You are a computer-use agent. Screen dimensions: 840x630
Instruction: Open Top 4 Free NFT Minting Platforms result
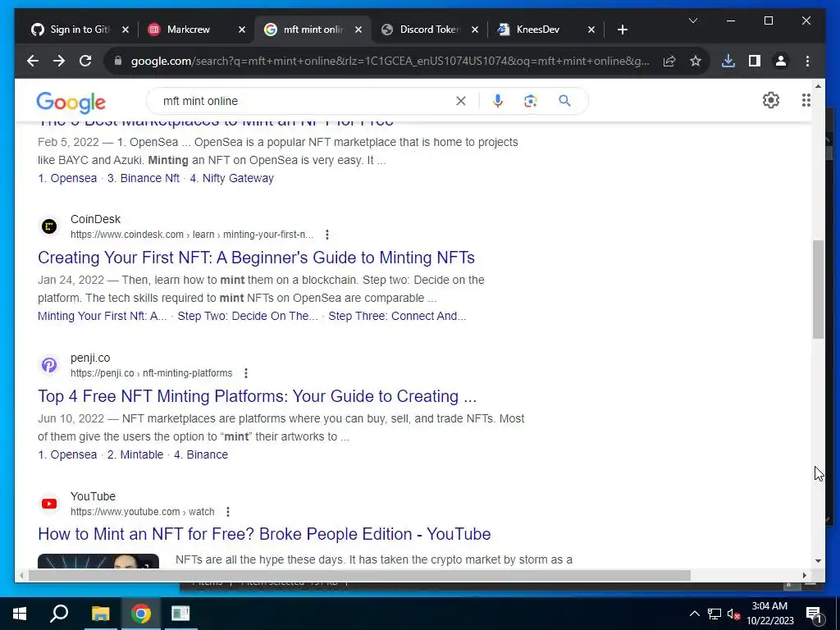[257, 396]
